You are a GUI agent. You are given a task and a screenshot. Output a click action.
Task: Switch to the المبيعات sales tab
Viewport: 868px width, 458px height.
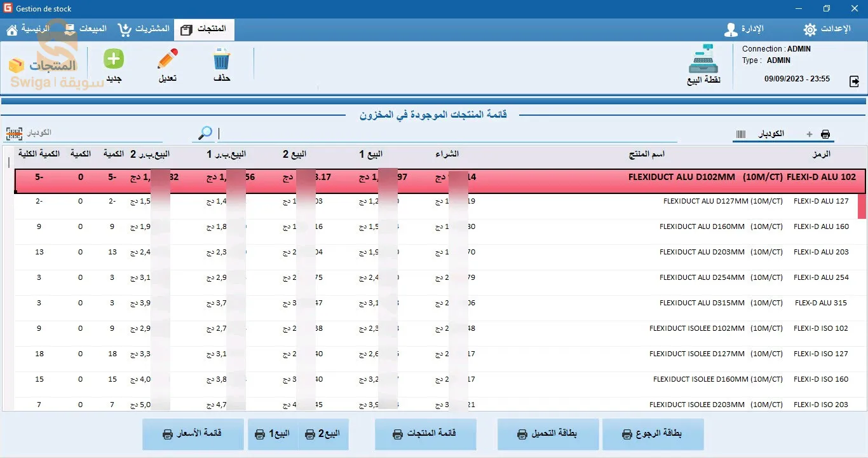pyautogui.click(x=86, y=29)
